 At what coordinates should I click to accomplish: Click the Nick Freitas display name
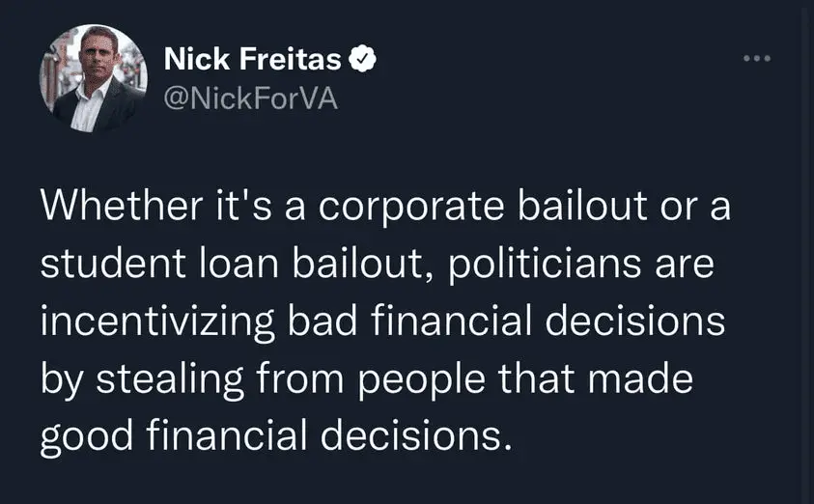pos(253,60)
